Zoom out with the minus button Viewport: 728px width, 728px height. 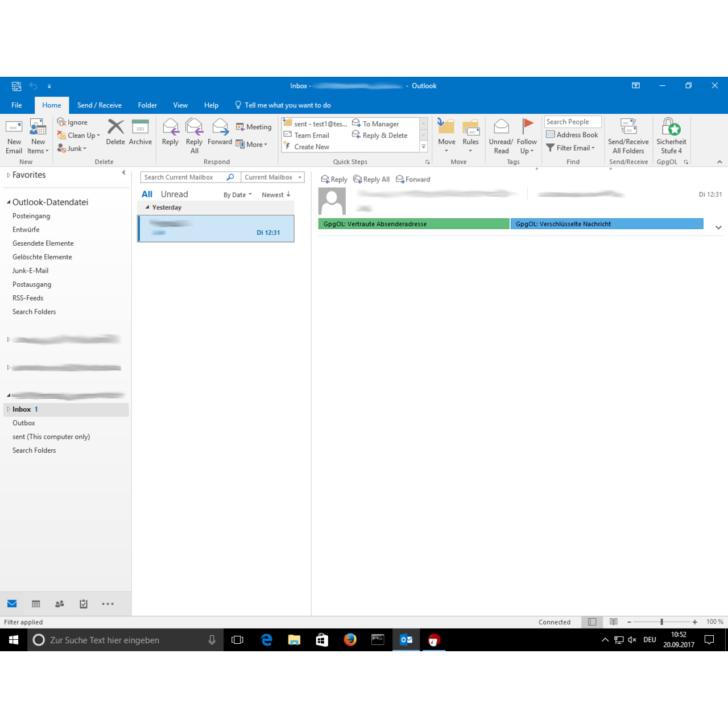tap(629, 622)
